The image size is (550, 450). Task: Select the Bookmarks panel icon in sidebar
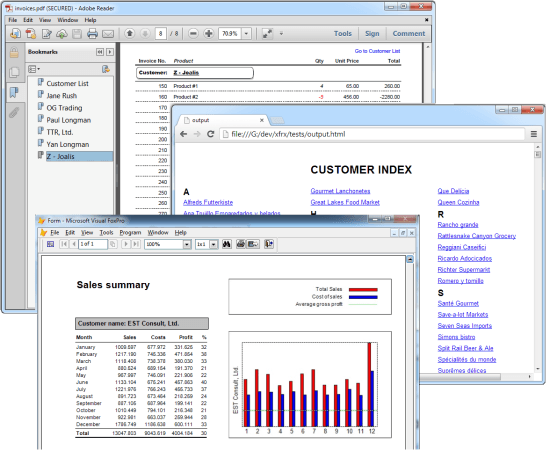pyautogui.click(x=14, y=93)
